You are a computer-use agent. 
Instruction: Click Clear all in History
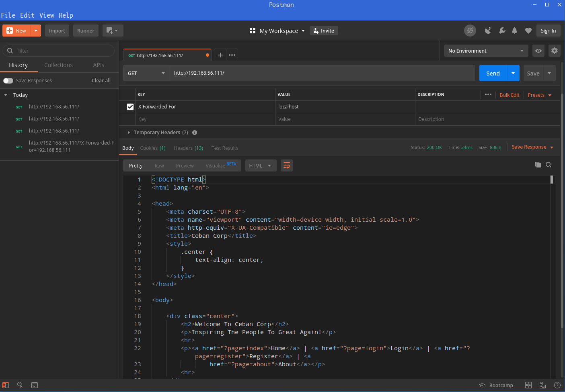click(101, 81)
